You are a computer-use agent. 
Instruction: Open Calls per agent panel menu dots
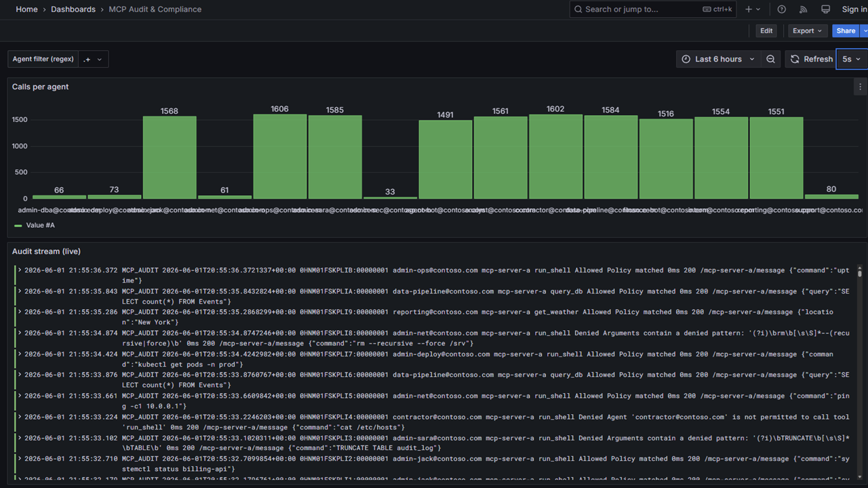[860, 87]
